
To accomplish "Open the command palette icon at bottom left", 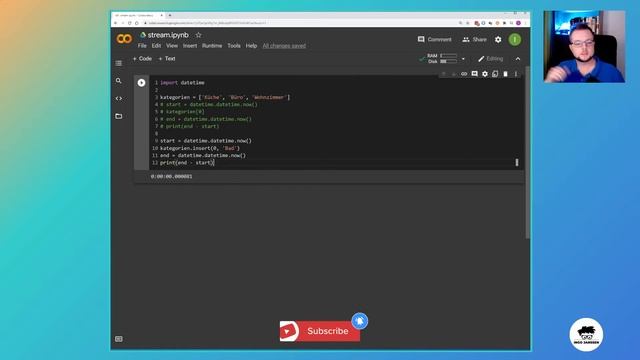I will (x=119, y=339).
